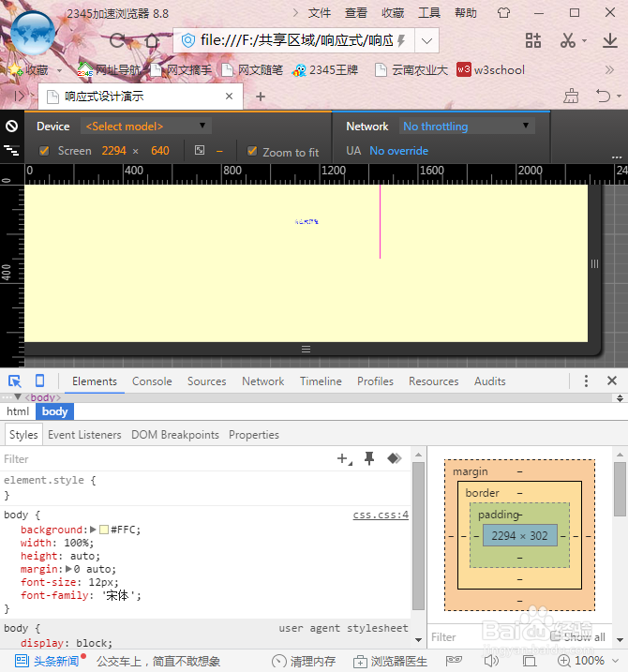628x672 pixels.
Task: Click the clear-traces broom icon
Action: coord(571,96)
